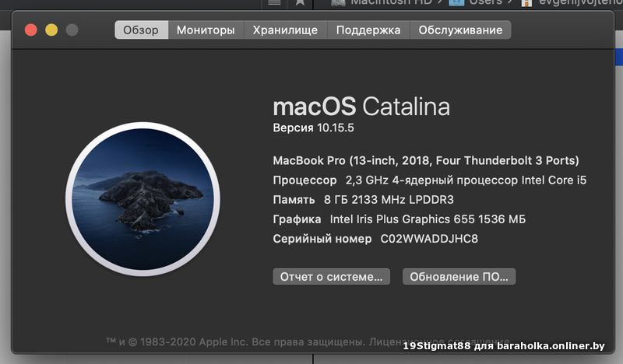Switch to the Обзор tab
Image resolution: width=623 pixels, height=364 pixels.
point(141,30)
